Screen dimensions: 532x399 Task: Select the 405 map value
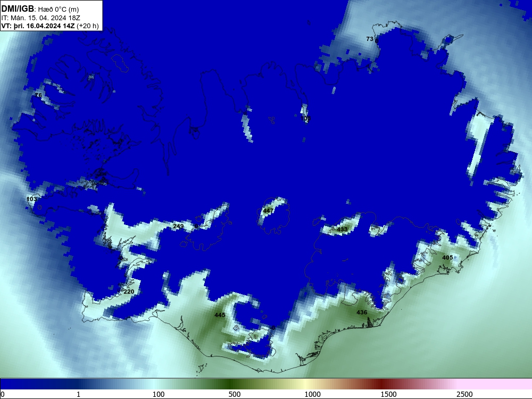click(x=447, y=257)
